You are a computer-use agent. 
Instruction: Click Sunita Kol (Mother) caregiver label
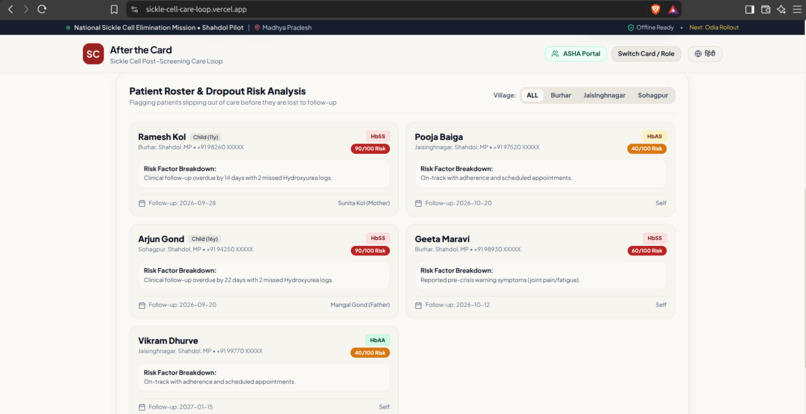tap(363, 203)
